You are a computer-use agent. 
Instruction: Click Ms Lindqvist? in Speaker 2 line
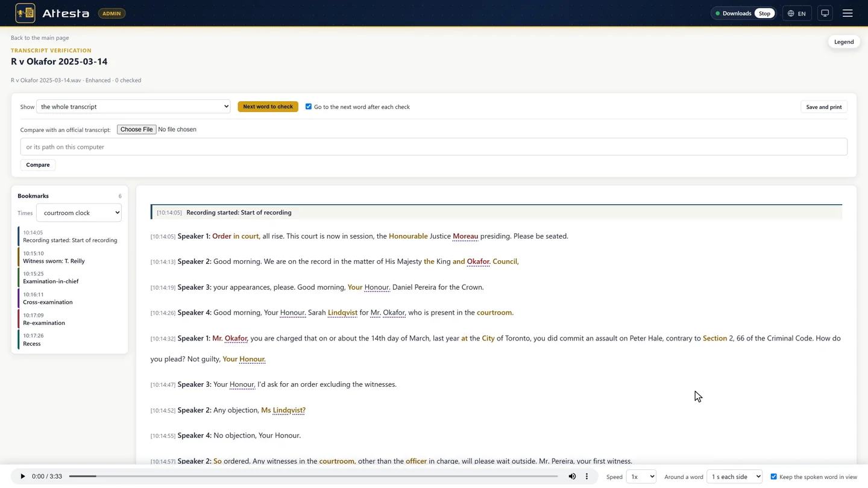tap(283, 410)
